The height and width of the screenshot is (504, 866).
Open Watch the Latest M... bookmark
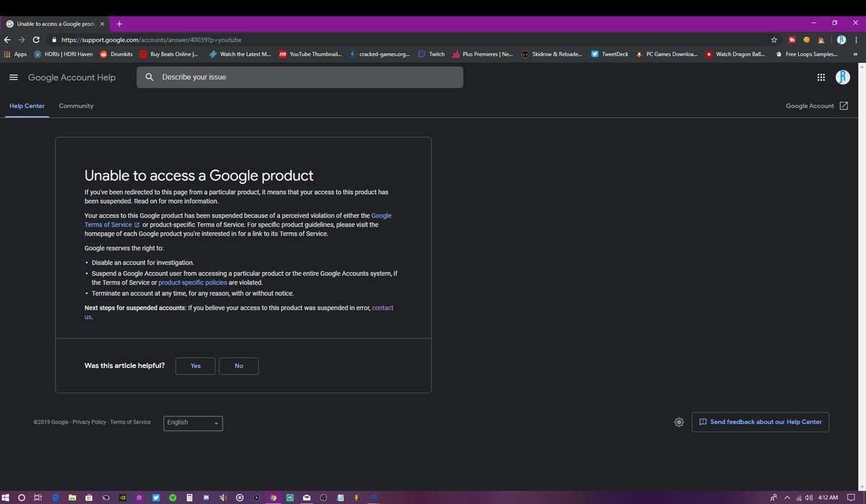pos(240,54)
